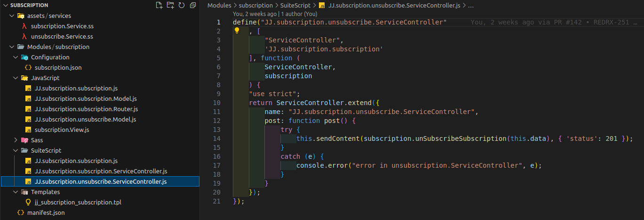Screen dimensions: 644x220
Task: Collapse the Templates folder
Action: tap(16, 192)
